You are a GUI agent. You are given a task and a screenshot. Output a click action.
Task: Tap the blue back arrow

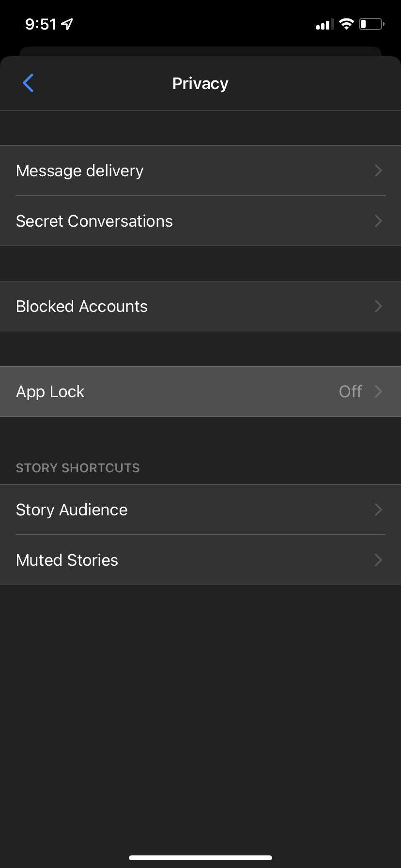(x=28, y=83)
